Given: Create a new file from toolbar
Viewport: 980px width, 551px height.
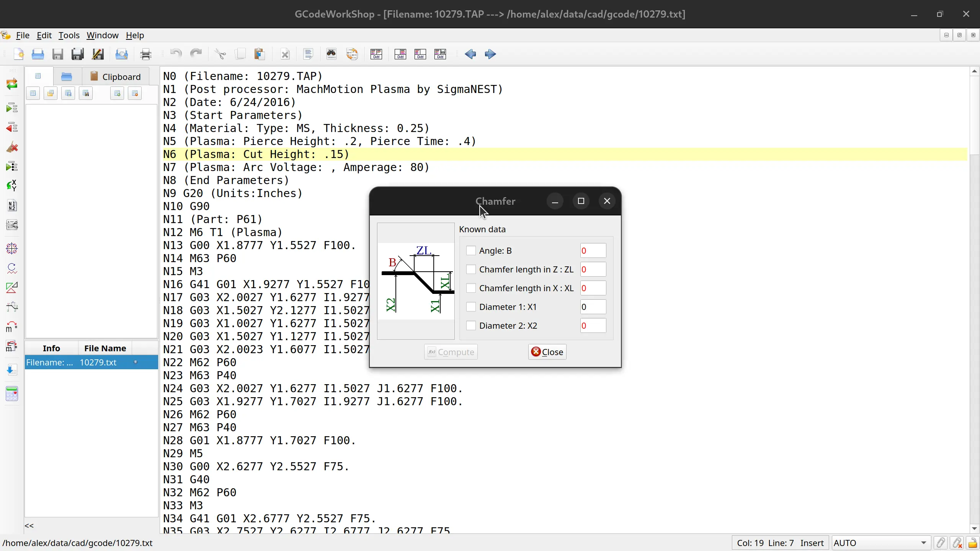Looking at the screenshot, I should [18, 54].
